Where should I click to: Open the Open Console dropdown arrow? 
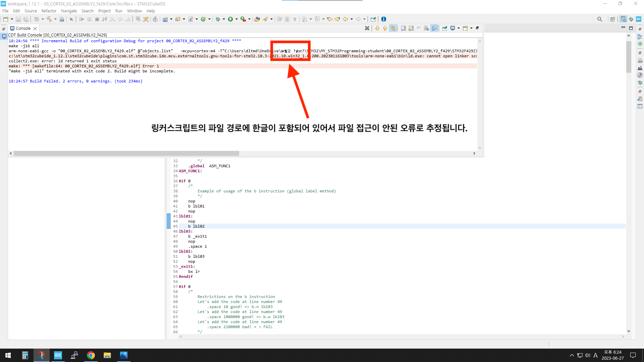[471, 28]
